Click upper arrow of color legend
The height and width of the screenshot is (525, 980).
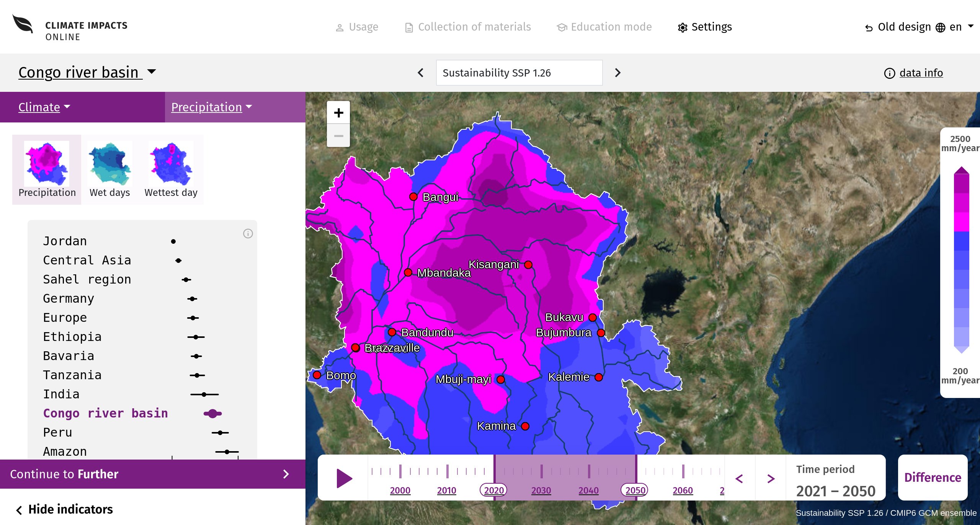961,170
